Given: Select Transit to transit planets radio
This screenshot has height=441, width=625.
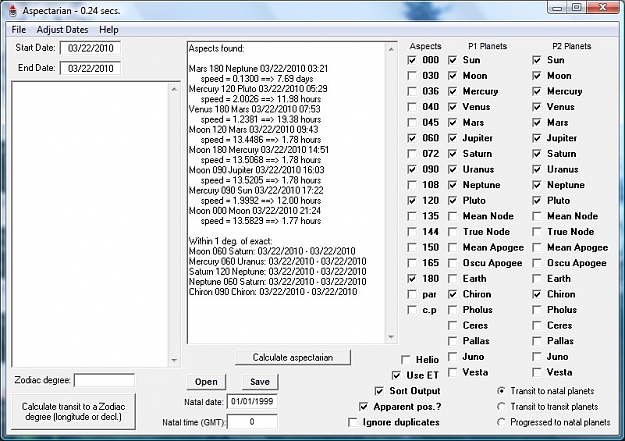Looking at the screenshot, I should (x=501, y=407).
